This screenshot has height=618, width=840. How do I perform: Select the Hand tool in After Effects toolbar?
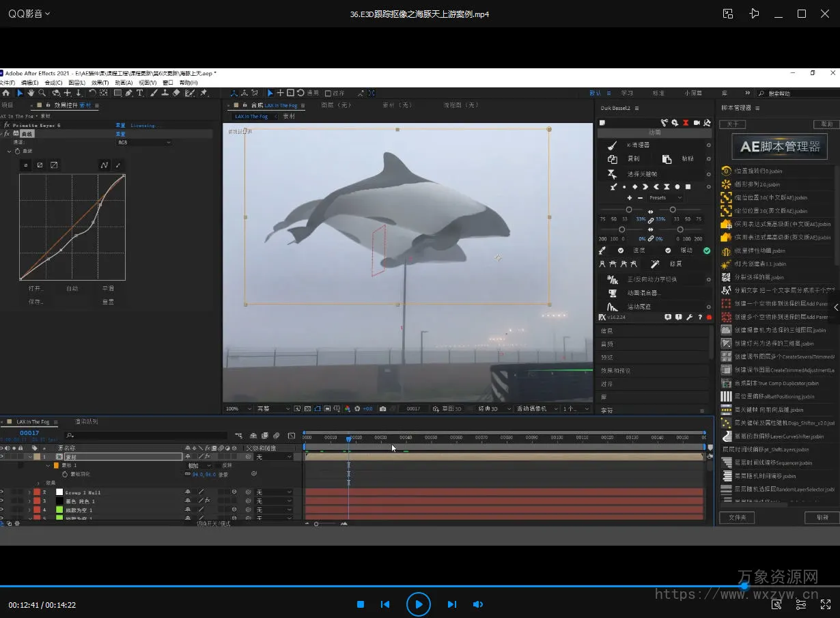pyautogui.click(x=31, y=93)
